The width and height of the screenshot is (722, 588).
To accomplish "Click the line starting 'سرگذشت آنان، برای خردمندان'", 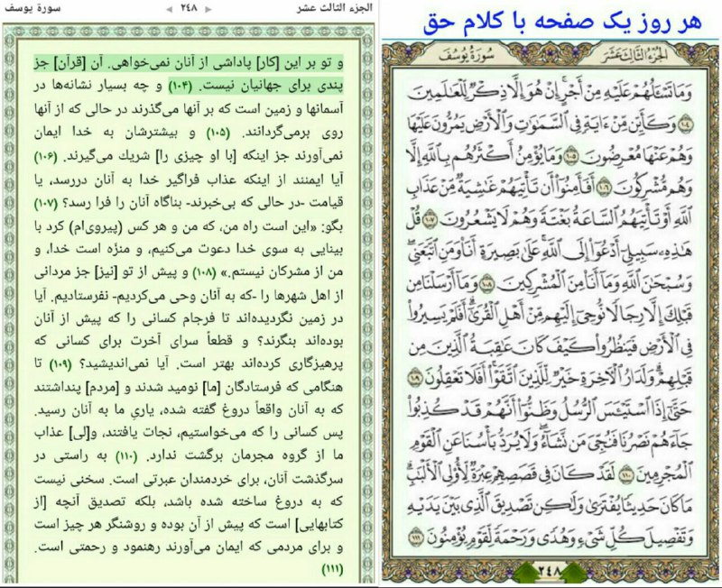I will click(x=189, y=479).
